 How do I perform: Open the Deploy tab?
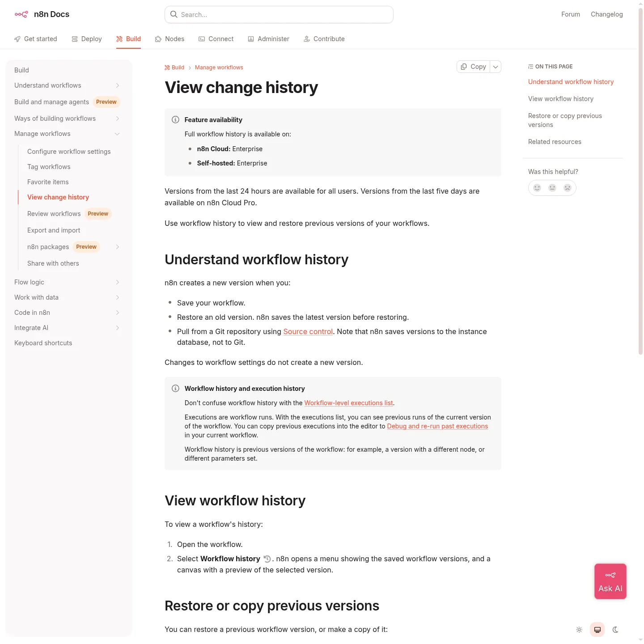click(87, 39)
